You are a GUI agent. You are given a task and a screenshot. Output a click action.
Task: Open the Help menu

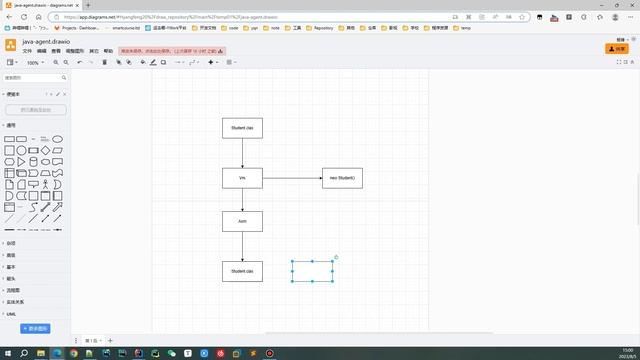[108, 51]
